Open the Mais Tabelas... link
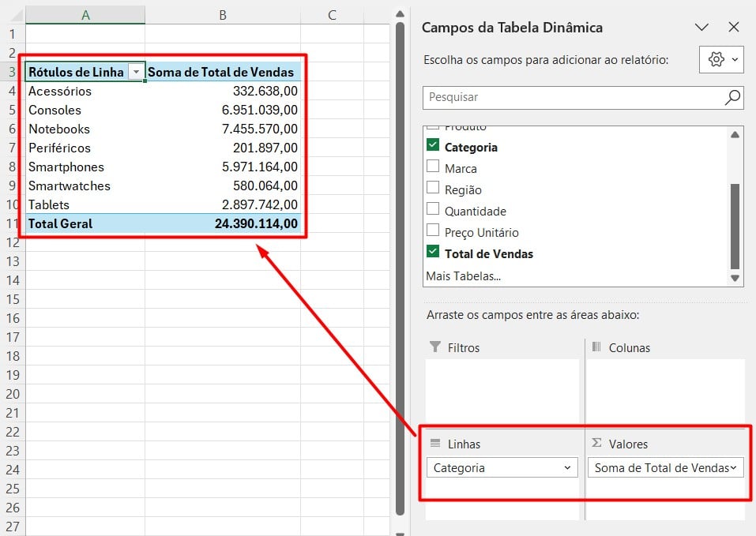This screenshot has height=536, width=756. [x=464, y=276]
